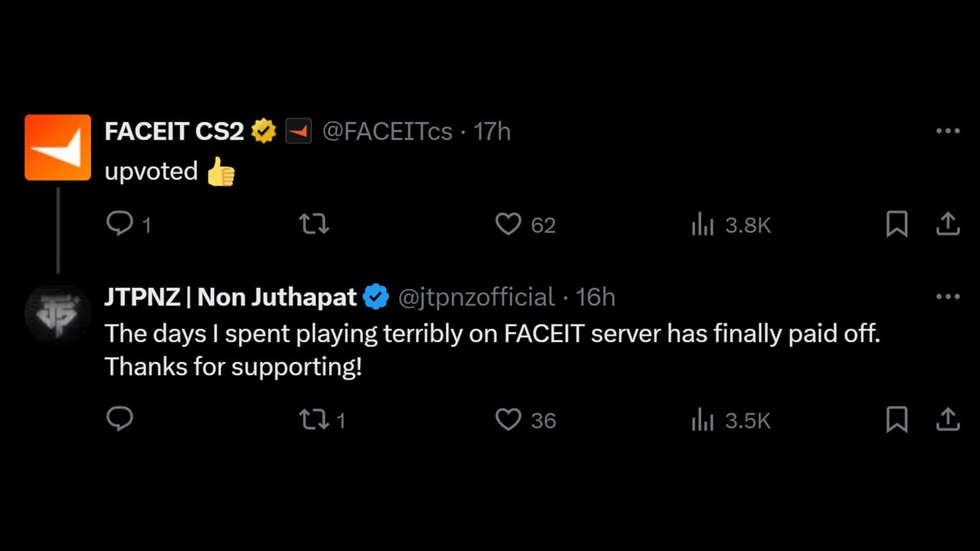Viewport: 980px width, 551px height.
Task: Share the JTPNZ tweet
Action: pos(948,420)
